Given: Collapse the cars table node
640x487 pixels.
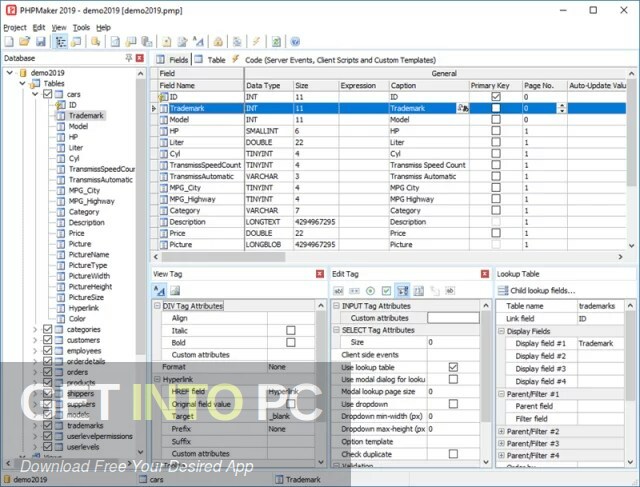Looking at the screenshot, I should [35, 94].
